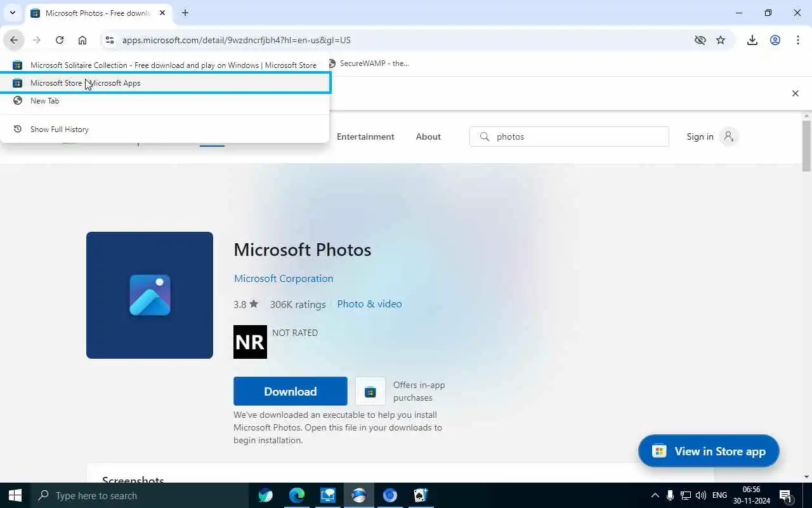Click the taskbar search box
Image resolution: width=812 pixels, height=508 pixels.
pyautogui.click(x=140, y=495)
